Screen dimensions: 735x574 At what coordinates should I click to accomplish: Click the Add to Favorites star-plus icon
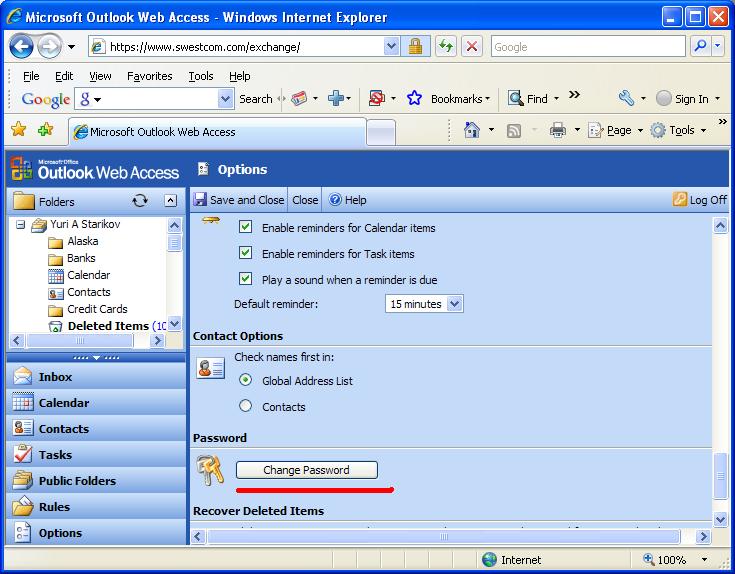click(x=45, y=129)
